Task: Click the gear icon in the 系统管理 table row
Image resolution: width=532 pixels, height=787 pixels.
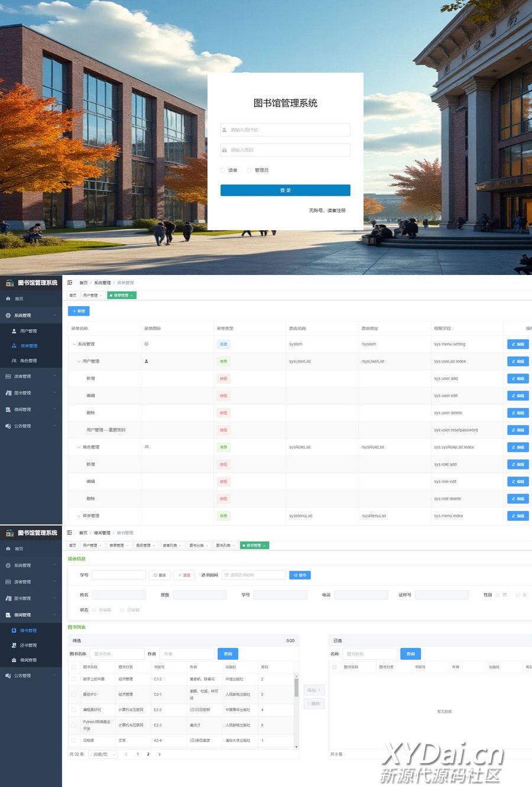Action: tap(147, 344)
